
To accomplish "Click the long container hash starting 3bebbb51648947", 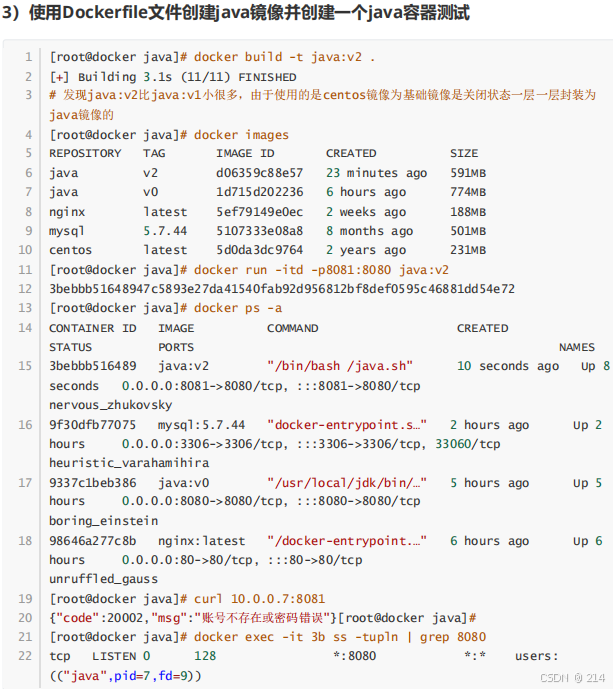I will tap(282, 289).
